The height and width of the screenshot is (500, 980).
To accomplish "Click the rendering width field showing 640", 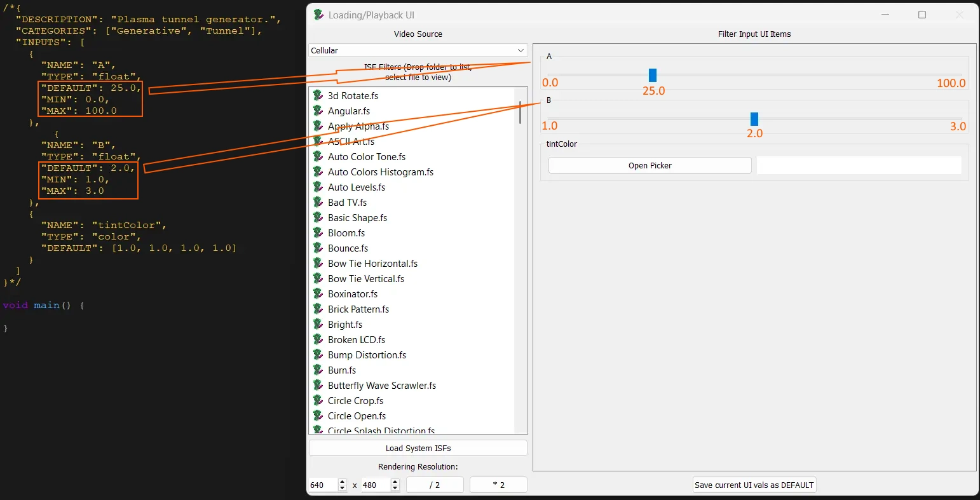I will click(323, 485).
